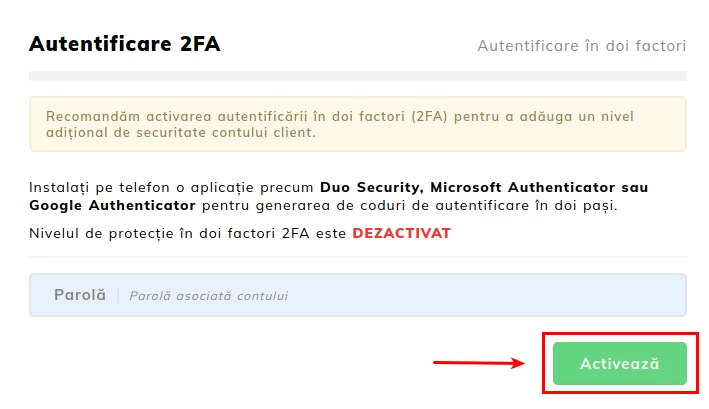This screenshot has width=709, height=409.
Task: Click the gray bar under the heading
Action: (357, 75)
